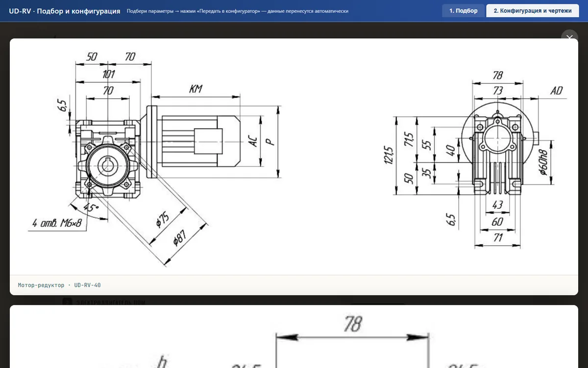Viewport: 588px width, 368px height.
Task: Close the drawing preview with the X button
Action: coord(569,38)
